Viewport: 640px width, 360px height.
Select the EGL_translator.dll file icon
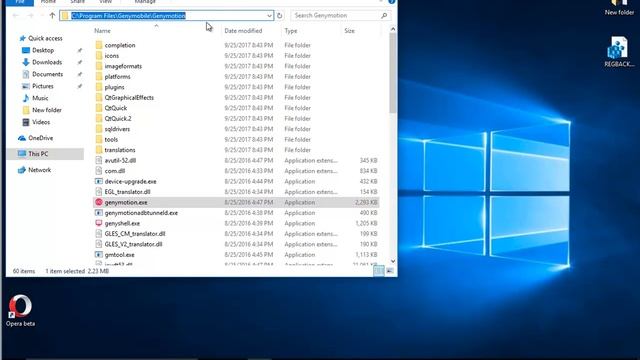pos(99,192)
